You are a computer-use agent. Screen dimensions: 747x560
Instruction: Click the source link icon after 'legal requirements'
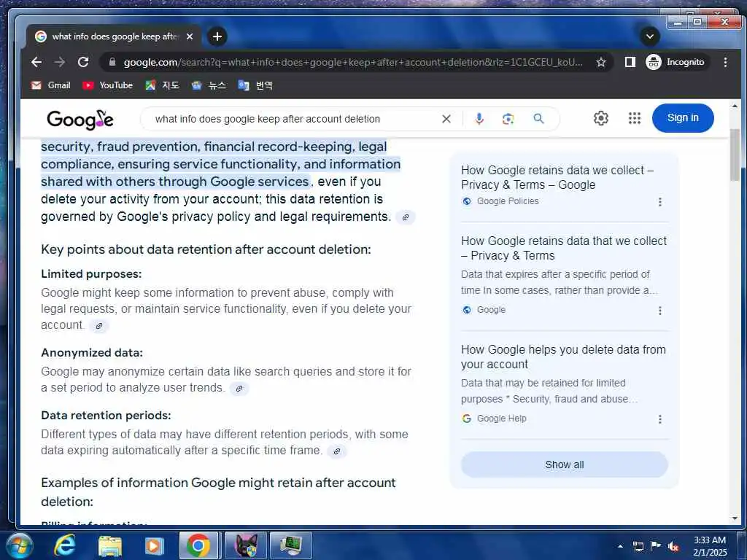tap(406, 217)
